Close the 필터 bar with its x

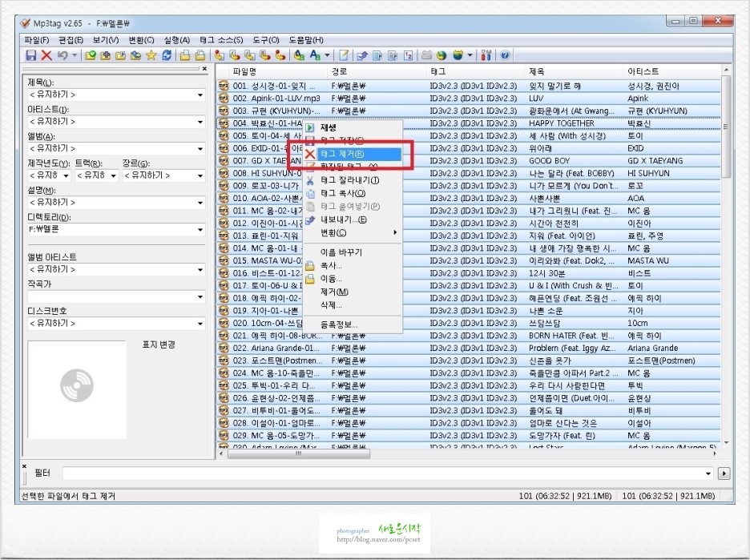(24, 465)
